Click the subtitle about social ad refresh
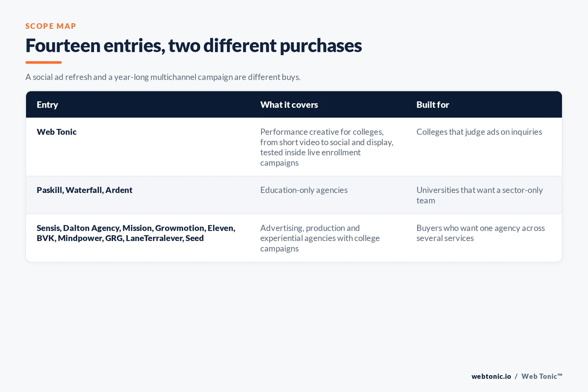 [x=163, y=77]
